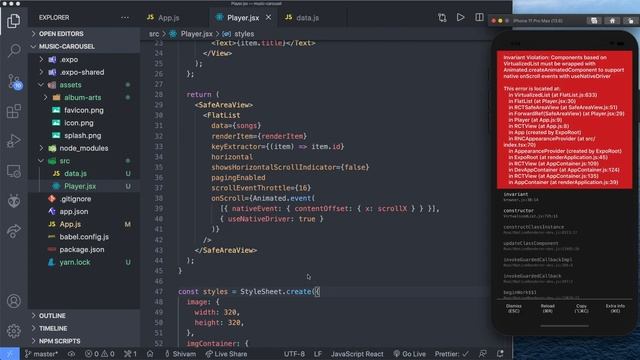Click the Open Changes icon in editor toolbar
The height and width of the screenshot is (360, 640).
442,18
